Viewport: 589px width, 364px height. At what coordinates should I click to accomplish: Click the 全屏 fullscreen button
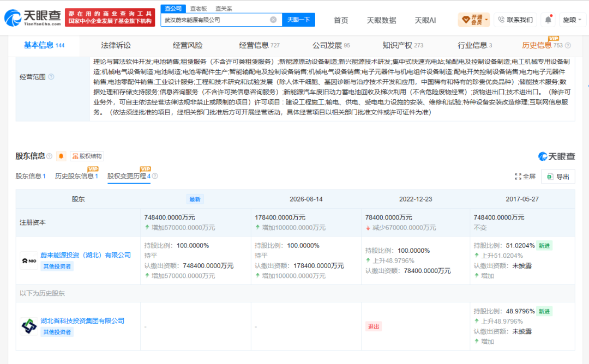click(525, 177)
